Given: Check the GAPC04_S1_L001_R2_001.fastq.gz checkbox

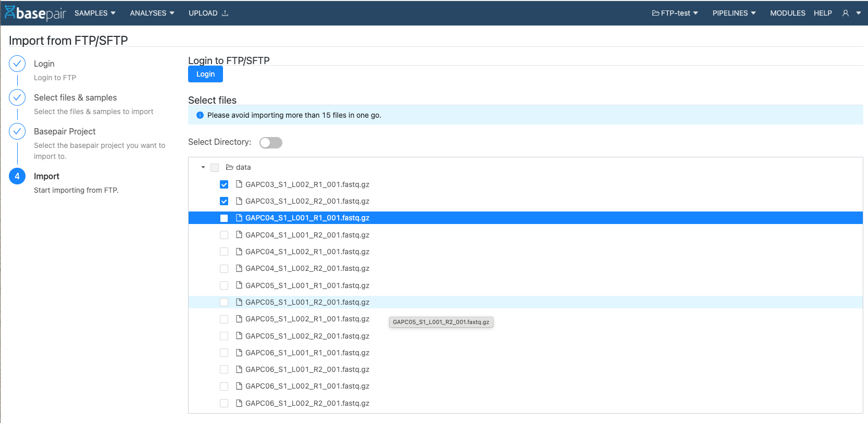Looking at the screenshot, I should pyautogui.click(x=224, y=235).
